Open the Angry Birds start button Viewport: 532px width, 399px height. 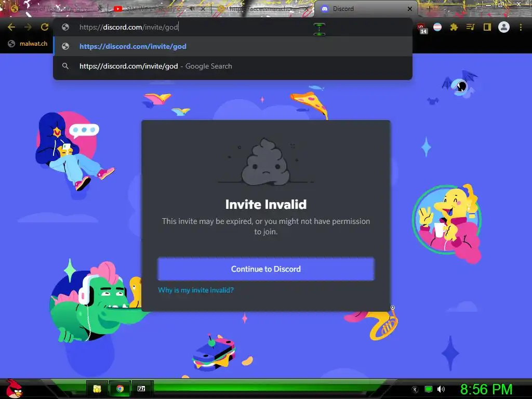click(14, 389)
